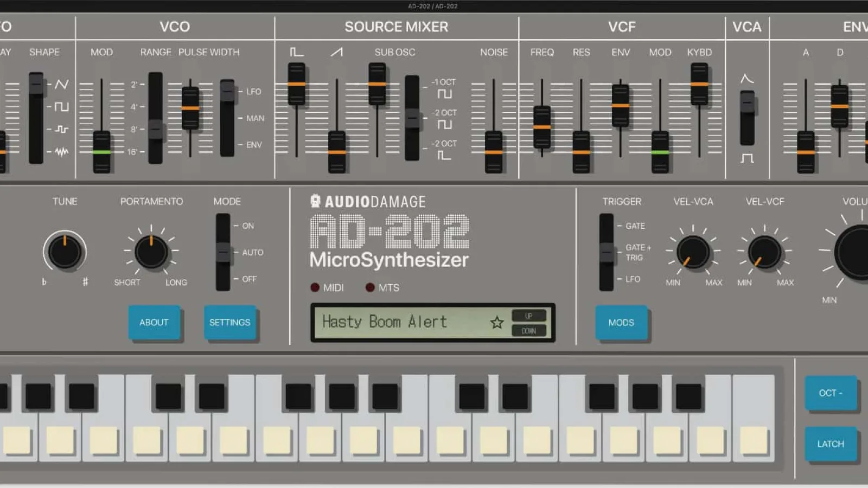Click the pulse wave icon in Source Mixer
868x488 pixels.
point(296,52)
